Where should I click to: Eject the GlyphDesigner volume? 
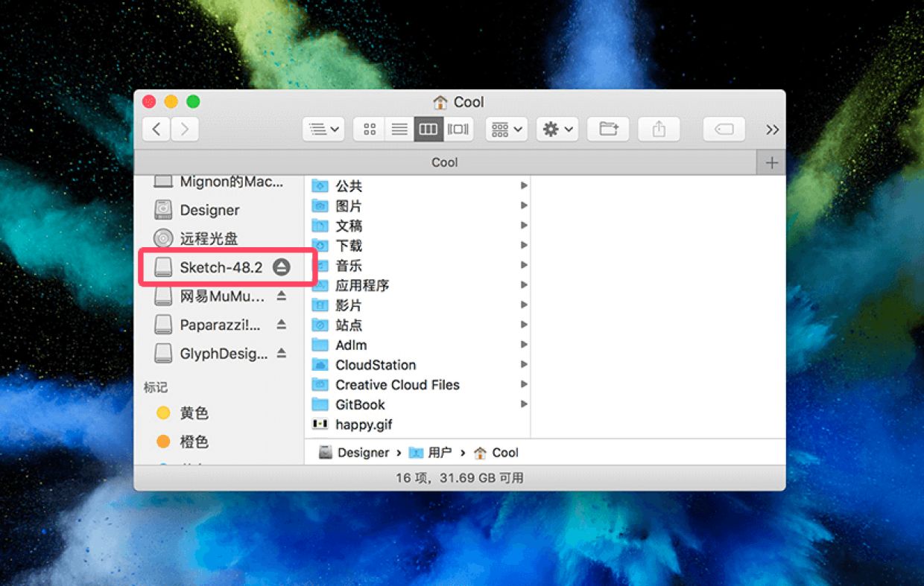point(281,353)
